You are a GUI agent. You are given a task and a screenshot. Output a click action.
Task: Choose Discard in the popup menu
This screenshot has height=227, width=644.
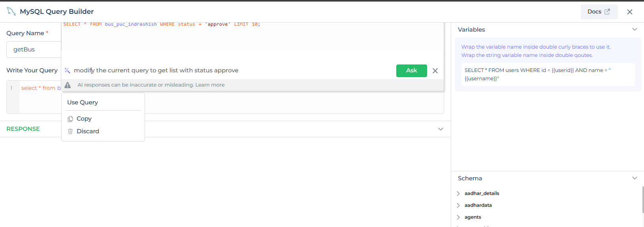[x=88, y=131]
